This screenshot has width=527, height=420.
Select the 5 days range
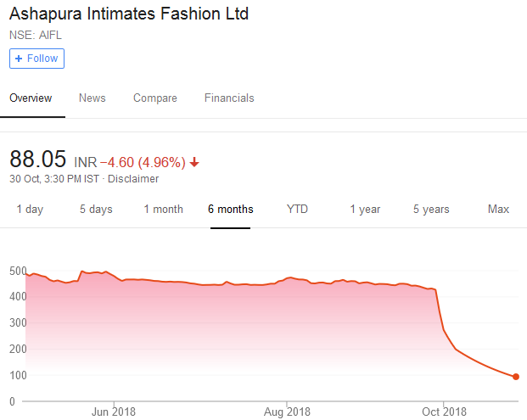(96, 210)
